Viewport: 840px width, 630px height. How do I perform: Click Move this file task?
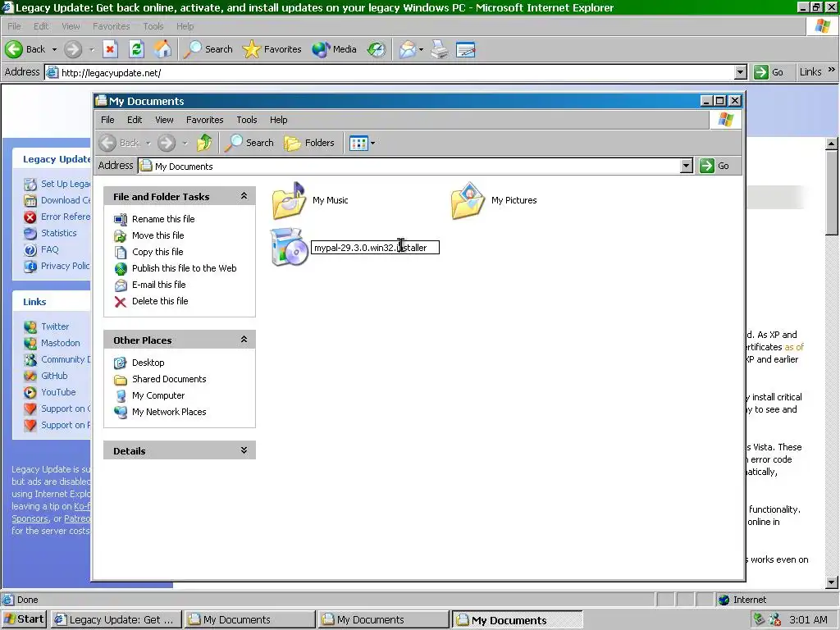(x=158, y=235)
